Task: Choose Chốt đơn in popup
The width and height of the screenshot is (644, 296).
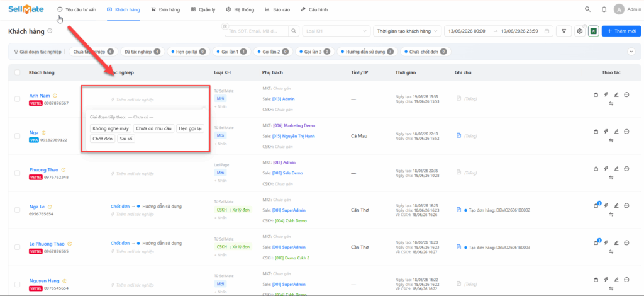Action: pos(103,139)
